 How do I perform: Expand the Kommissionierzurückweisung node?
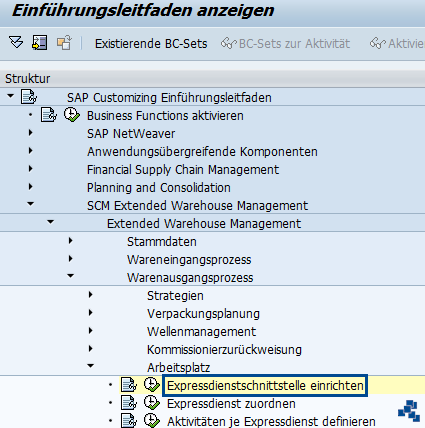tap(91, 349)
